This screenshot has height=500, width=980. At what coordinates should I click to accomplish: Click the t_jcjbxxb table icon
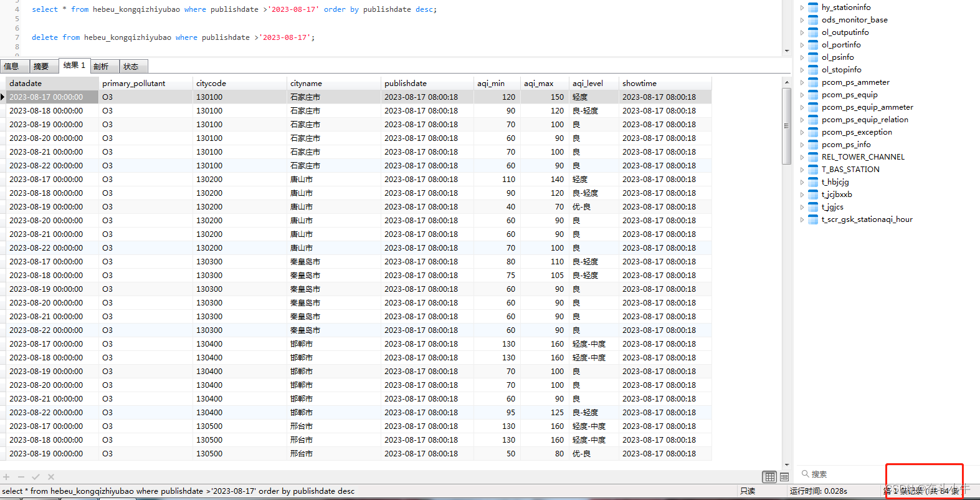(813, 195)
